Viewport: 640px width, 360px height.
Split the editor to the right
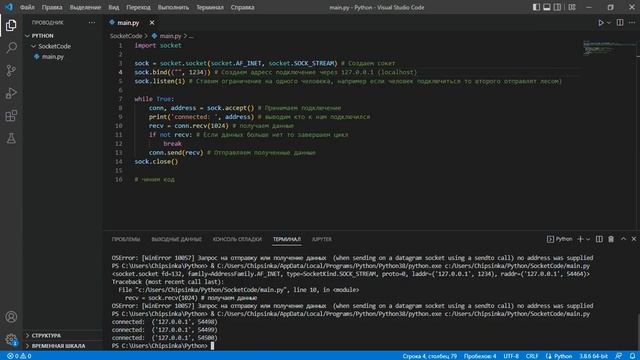pos(620,23)
